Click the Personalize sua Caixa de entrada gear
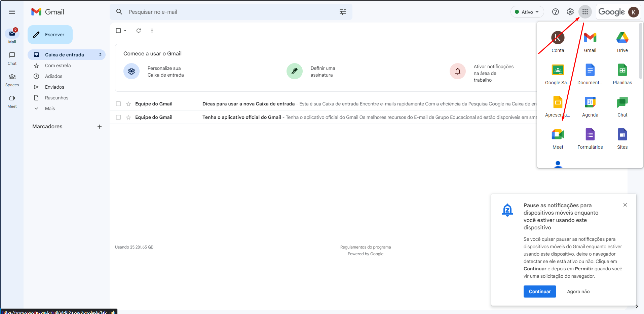 tap(131, 71)
